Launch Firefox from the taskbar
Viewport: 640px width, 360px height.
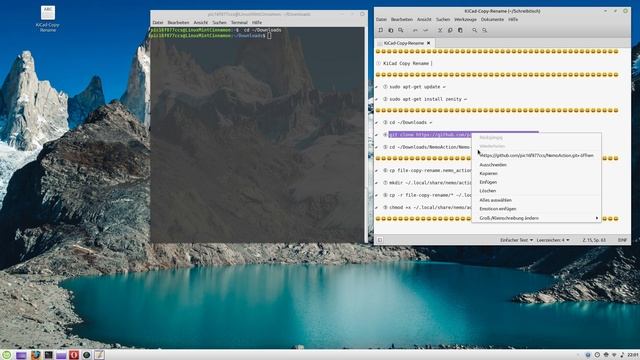click(x=36, y=355)
